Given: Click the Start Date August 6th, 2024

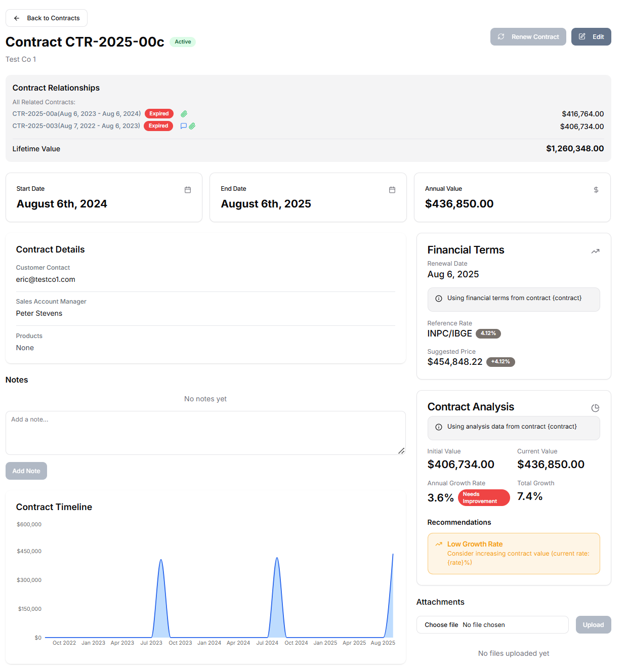Looking at the screenshot, I should point(62,204).
